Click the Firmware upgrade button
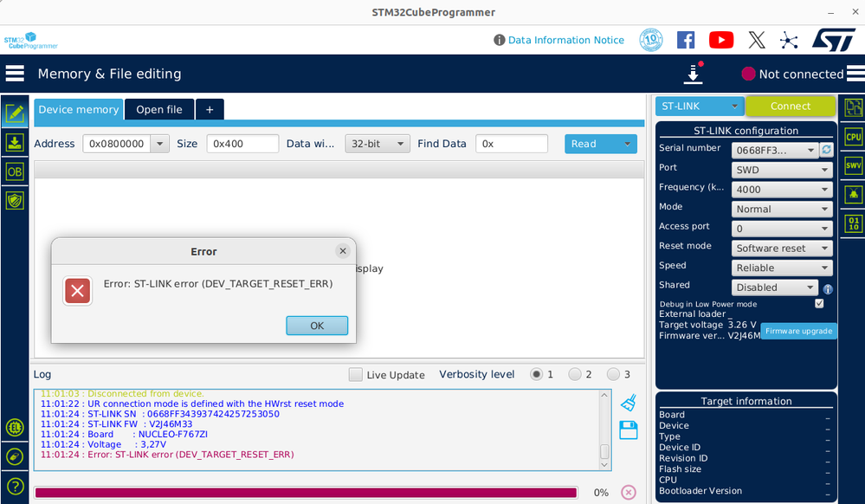The image size is (865, 504). click(798, 331)
